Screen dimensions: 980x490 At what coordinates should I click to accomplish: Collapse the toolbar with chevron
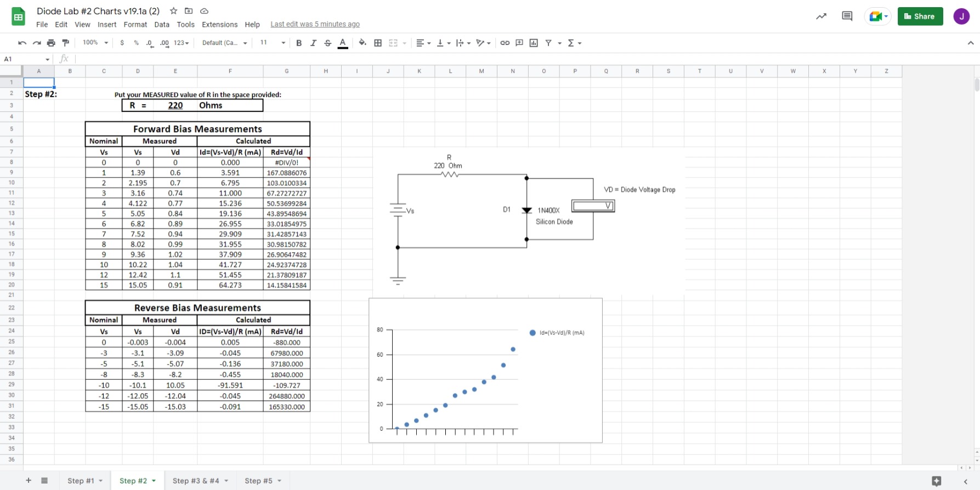click(x=970, y=43)
